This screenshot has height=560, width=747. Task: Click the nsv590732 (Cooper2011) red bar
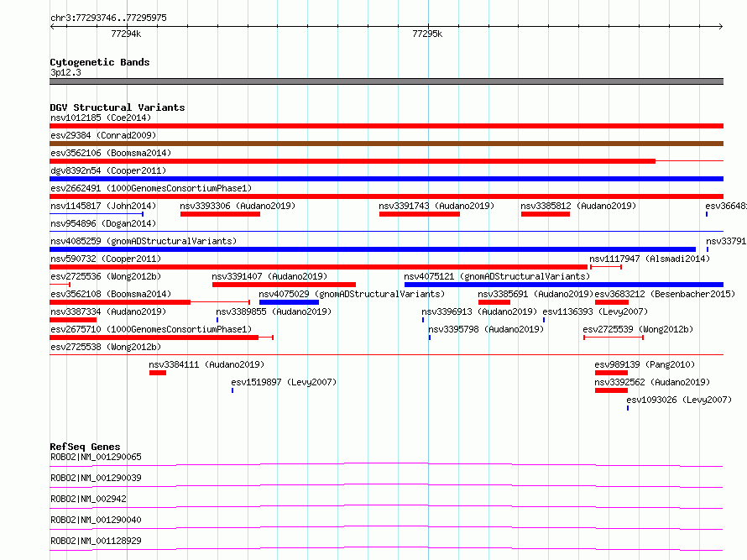318,267
